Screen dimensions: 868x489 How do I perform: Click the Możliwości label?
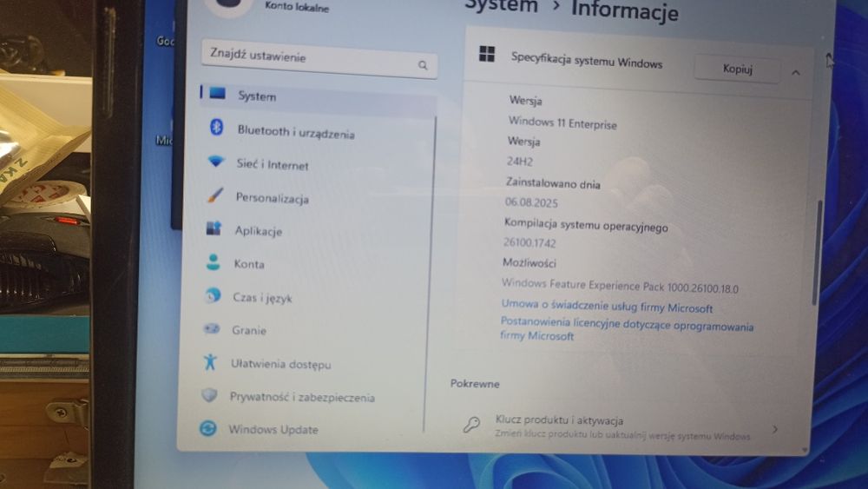[529, 262]
